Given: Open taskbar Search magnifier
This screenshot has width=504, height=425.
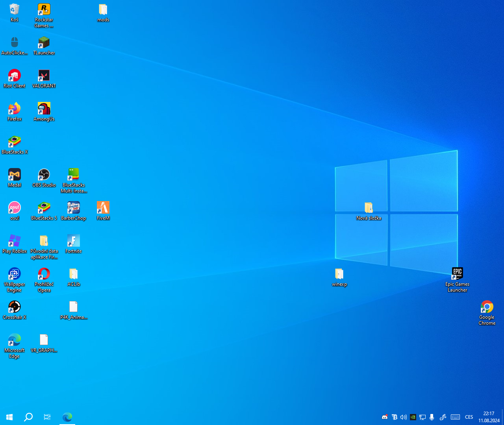Looking at the screenshot, I should tap(28, 417).
